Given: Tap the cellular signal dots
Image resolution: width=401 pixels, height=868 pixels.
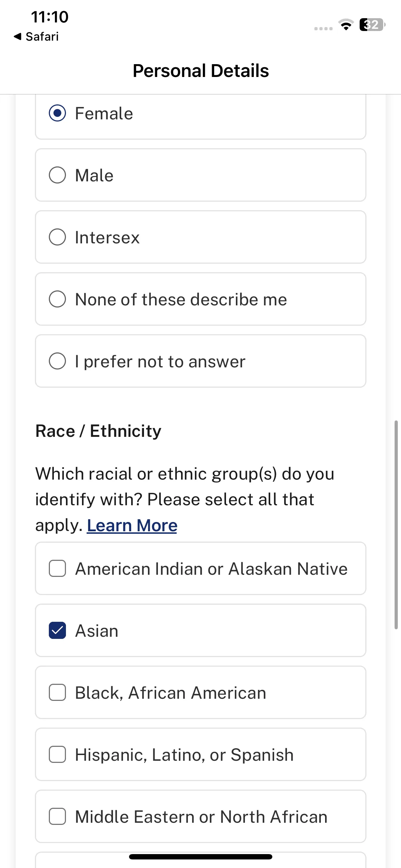Looking at the screenshot, I should [x=323, y=29].
